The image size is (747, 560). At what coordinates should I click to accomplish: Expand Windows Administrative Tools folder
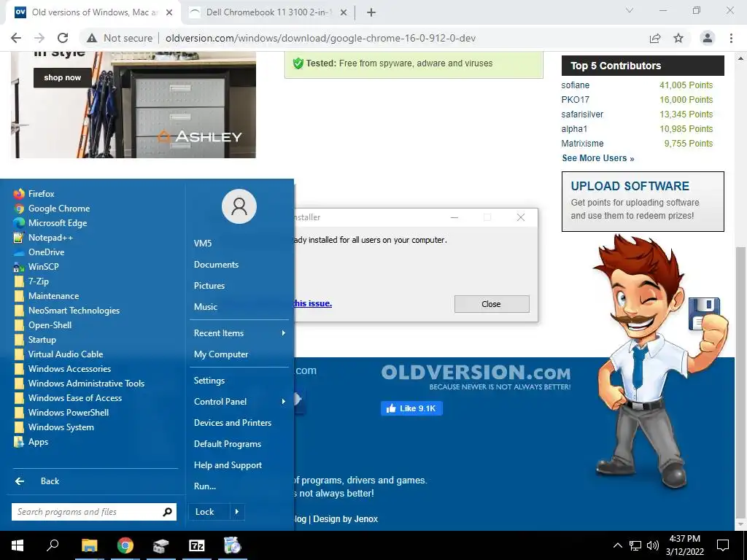point(79,384)
